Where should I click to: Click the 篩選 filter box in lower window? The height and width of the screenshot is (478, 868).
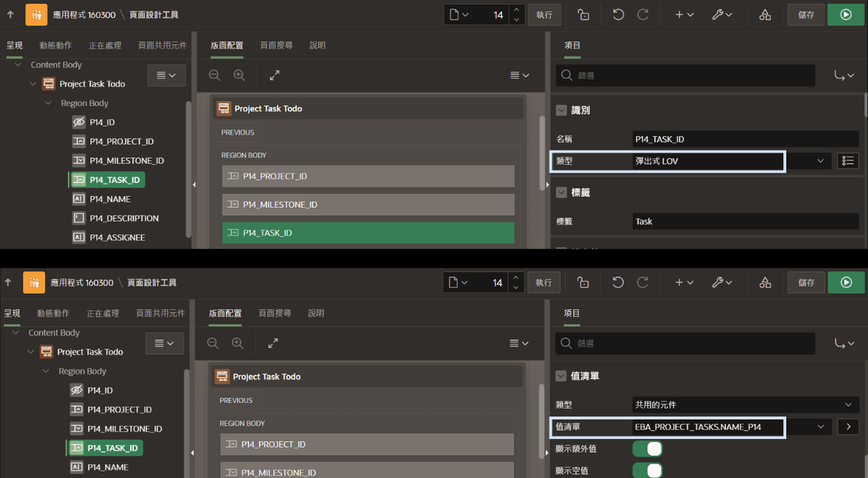(685, 343)
